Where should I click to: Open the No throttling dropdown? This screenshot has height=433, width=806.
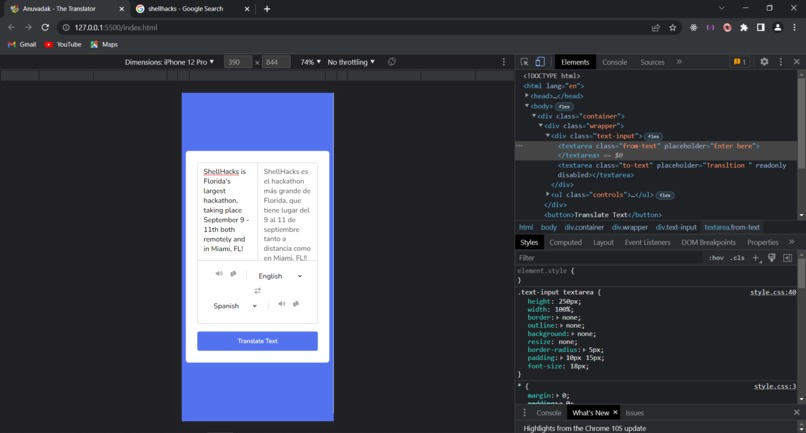351,62
